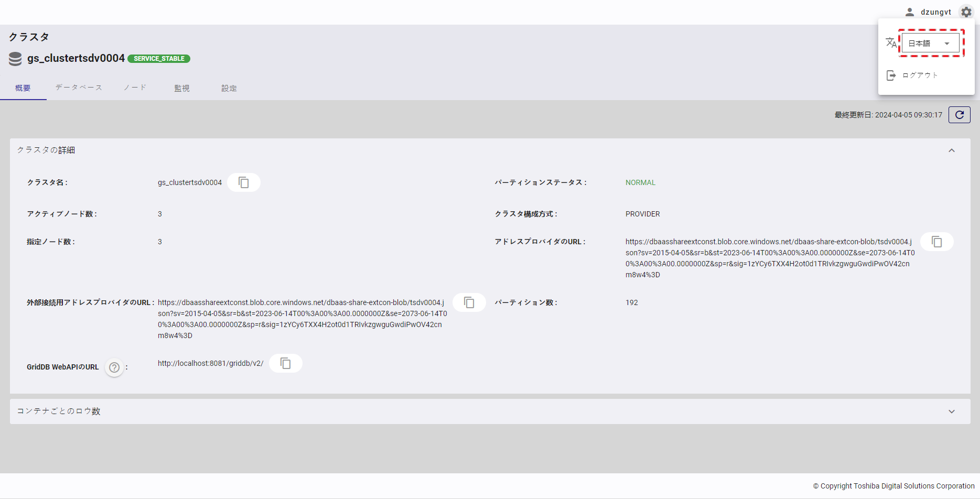The image size is (980, 499).
Task: Click the translate language icon
Action: click(891, 43)
